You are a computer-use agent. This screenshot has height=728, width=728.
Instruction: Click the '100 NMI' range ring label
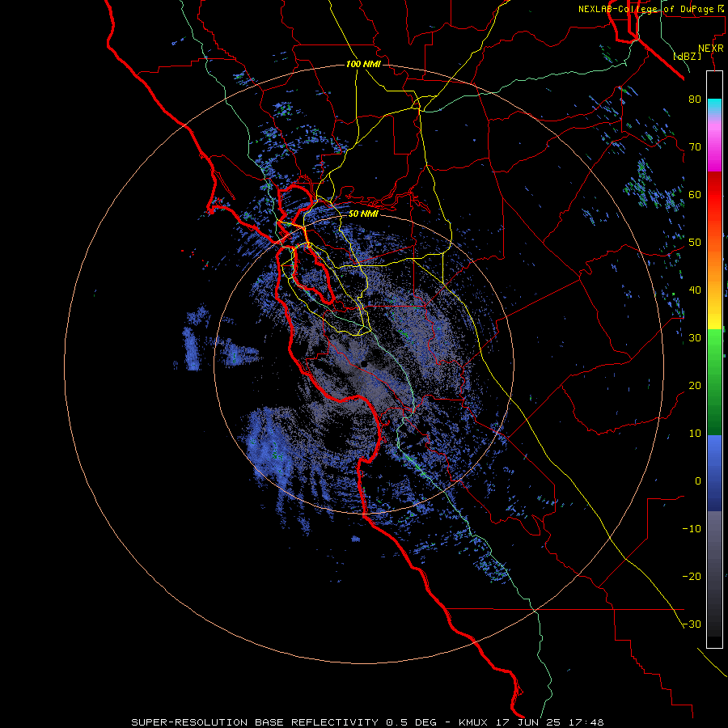click(x=363, y=64)
